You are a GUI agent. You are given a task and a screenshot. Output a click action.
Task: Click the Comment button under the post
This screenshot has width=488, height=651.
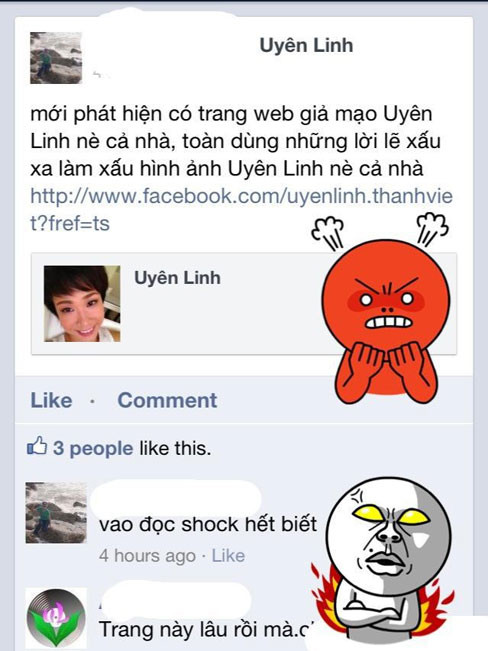point(167,401)
